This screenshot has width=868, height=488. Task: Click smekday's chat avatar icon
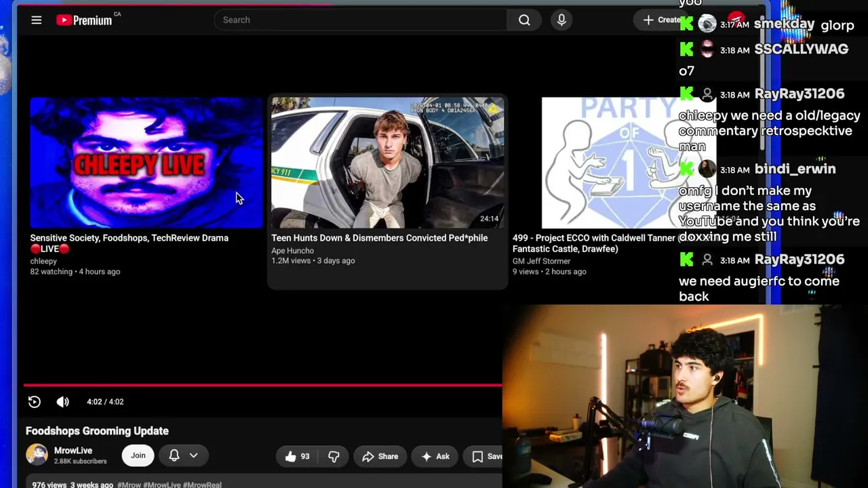click(x=707, y=24)
